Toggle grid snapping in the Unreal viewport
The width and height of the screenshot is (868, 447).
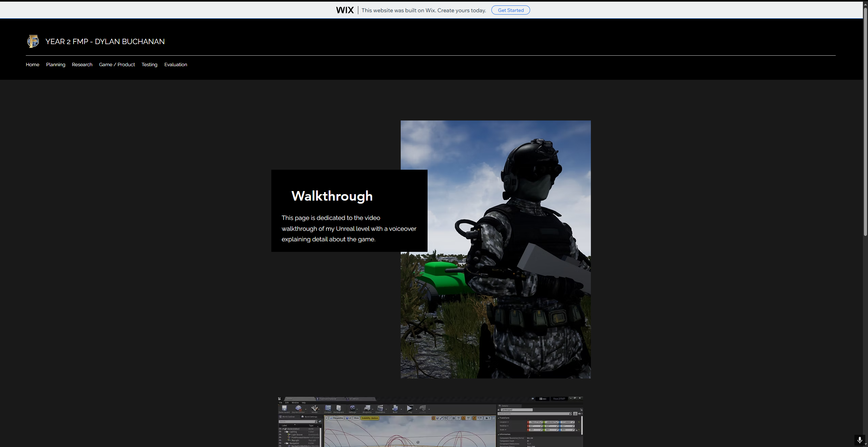click(x=454, y=418)
